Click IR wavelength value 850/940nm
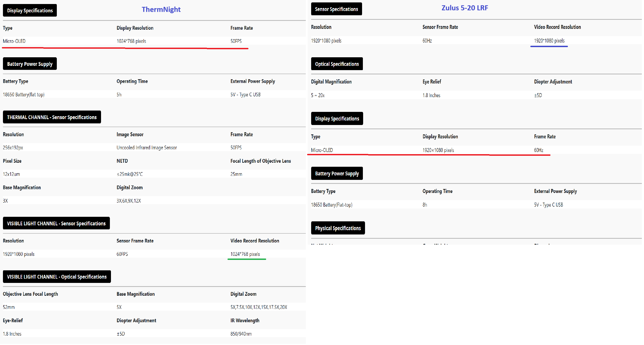The image size is (644, 345). pyautogui.click(x=241, y=334)
